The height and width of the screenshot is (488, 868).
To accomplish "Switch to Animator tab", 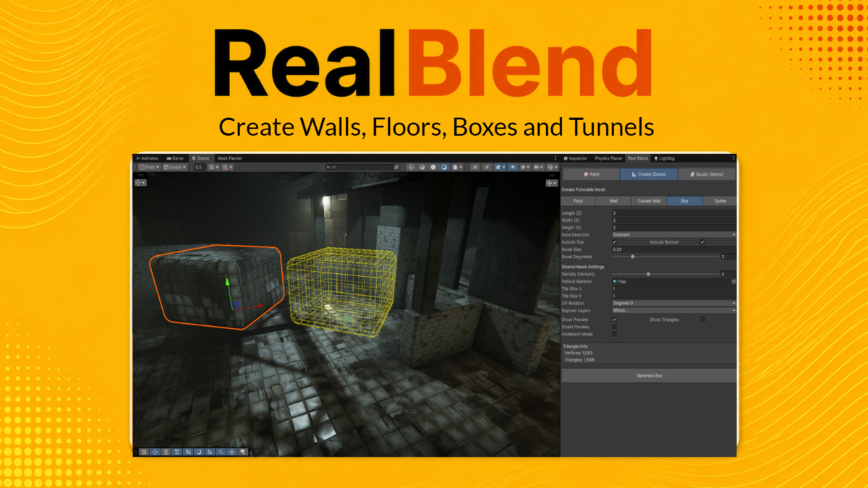I will (148, 158).
